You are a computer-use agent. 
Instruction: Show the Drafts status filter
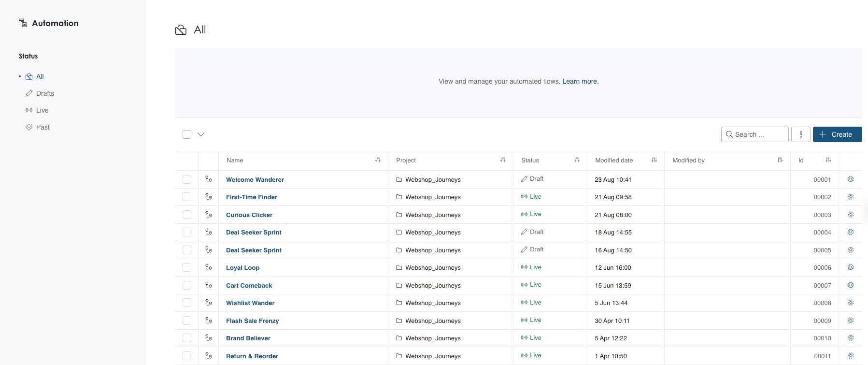(x=45, y=93)
